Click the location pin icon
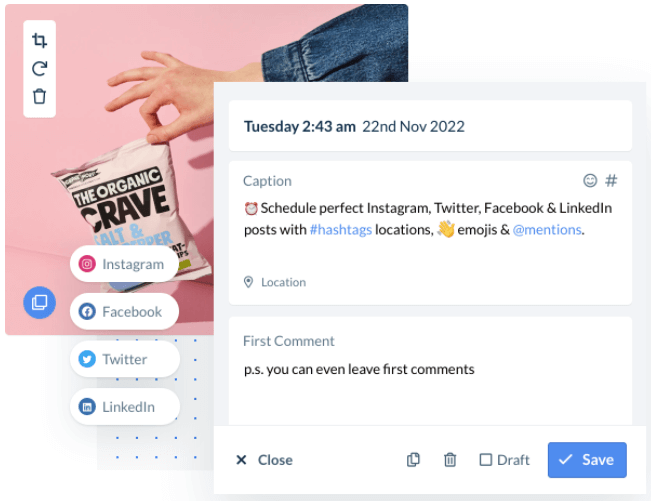Image resolution: width=651 pixels, height=501 pixels. (x=248, y=282)
